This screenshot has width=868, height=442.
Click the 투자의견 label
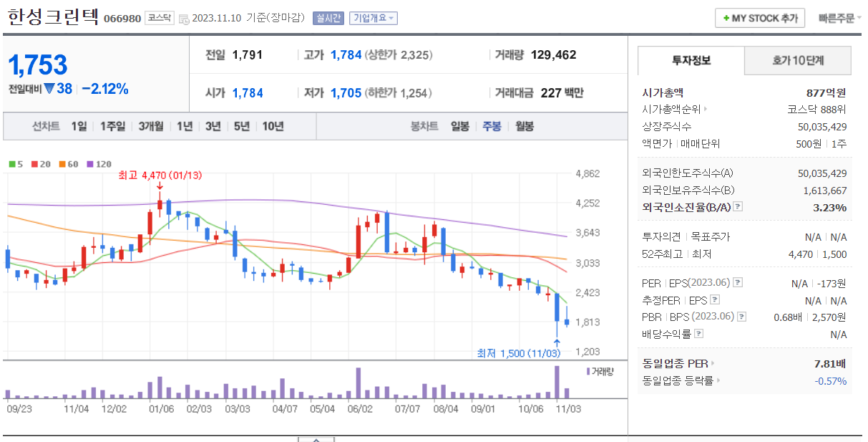[661, 237]
